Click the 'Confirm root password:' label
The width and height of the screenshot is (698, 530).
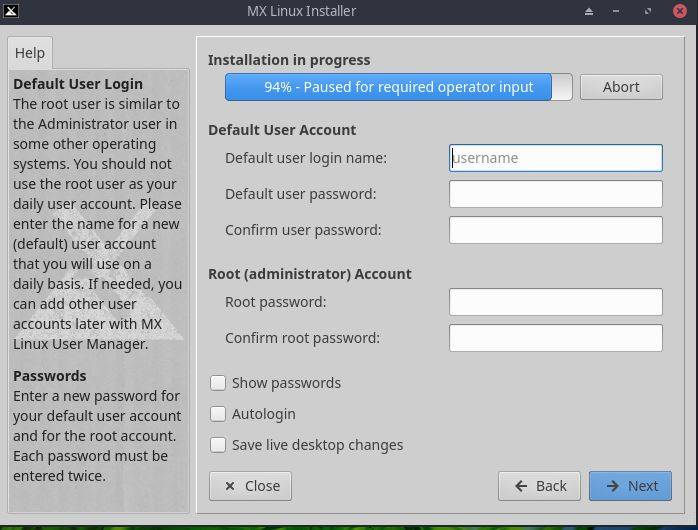pos(302,338)
